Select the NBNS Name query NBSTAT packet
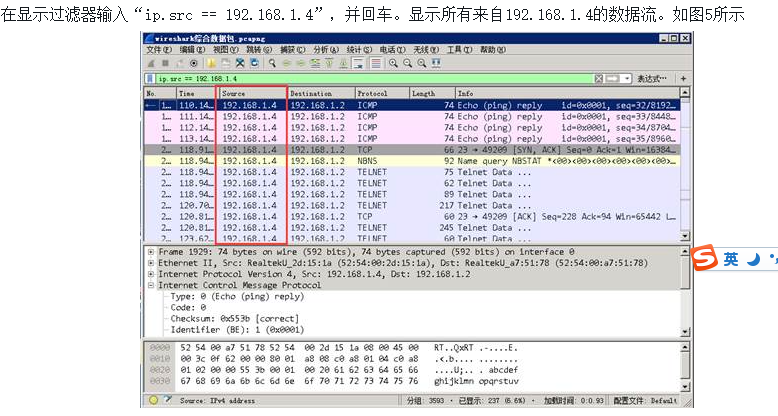This screenshot has width=778, height=416. coord(412,161)
